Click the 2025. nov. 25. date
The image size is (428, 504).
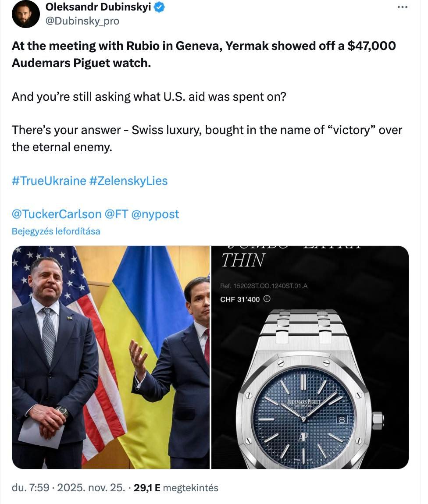click(x=89, y=487)
